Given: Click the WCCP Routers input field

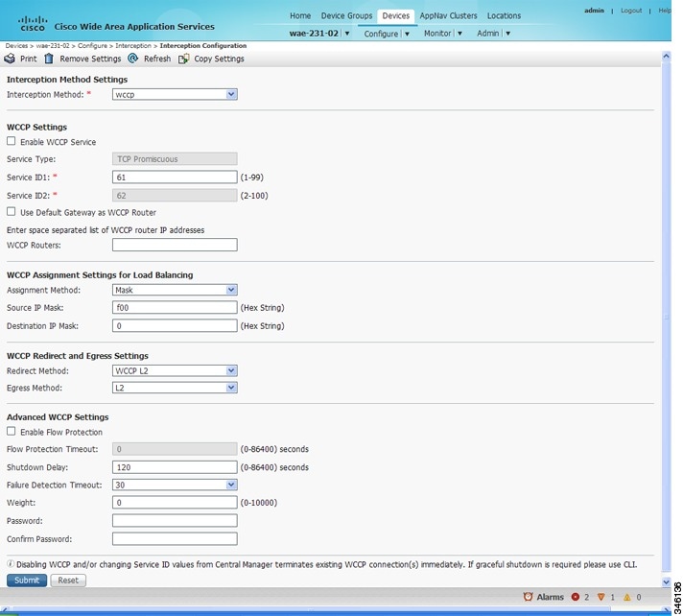Looking at the screenshot, I should click(175, 245).
